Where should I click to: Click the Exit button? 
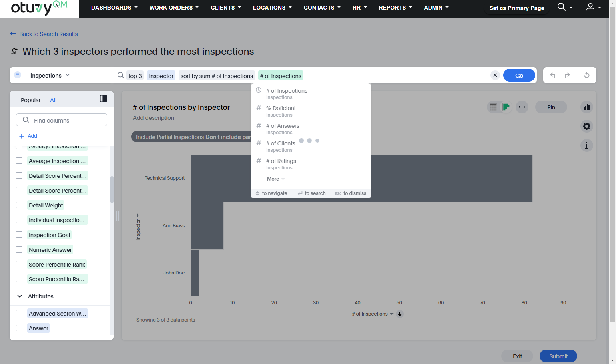517,356
